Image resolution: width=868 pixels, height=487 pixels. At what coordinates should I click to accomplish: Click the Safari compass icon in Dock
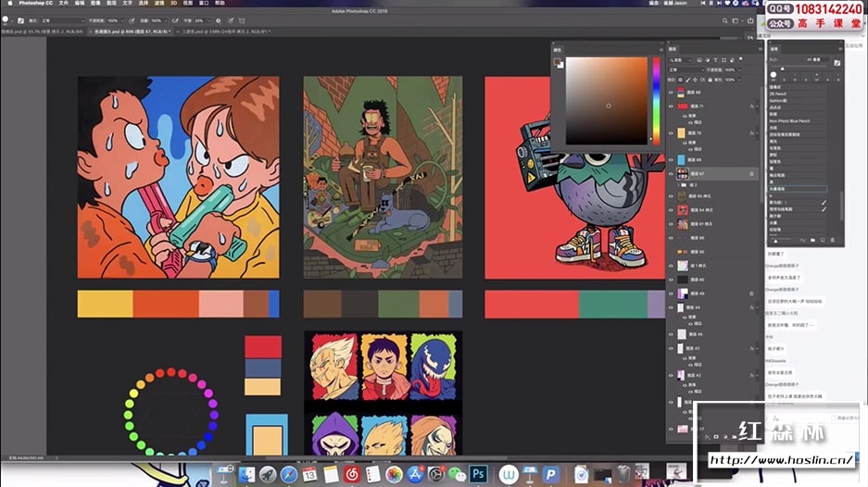click(289, 474)
